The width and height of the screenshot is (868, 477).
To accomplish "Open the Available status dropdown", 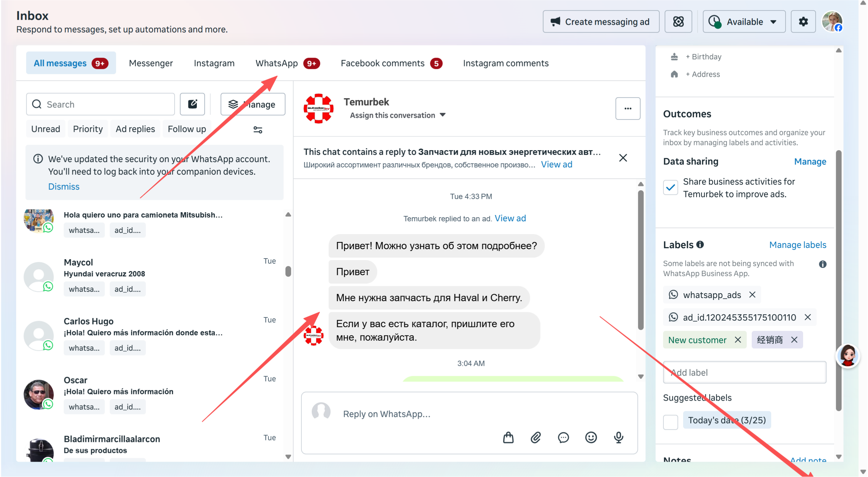I will [x=744, y=22].
